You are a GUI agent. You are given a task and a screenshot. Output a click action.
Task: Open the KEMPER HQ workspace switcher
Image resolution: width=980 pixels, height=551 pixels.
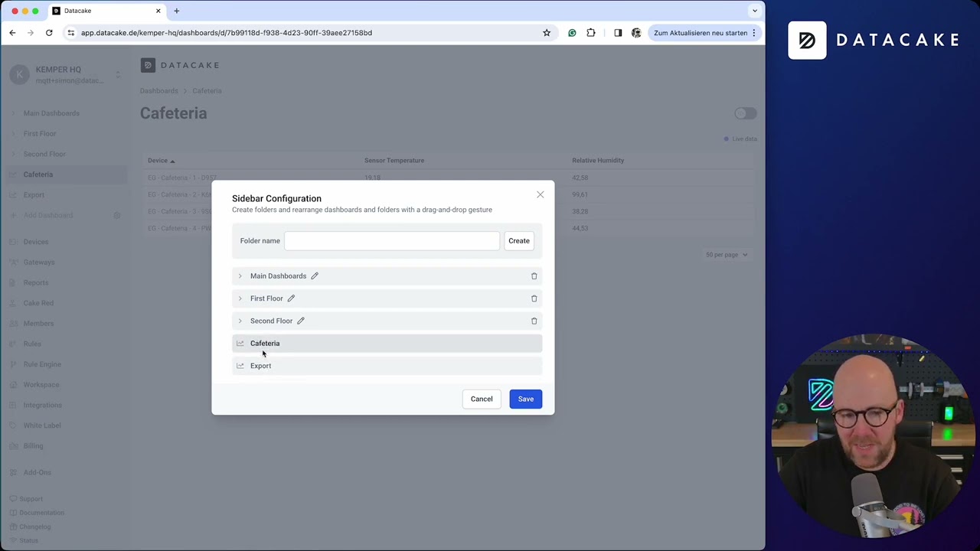(64, 74)
